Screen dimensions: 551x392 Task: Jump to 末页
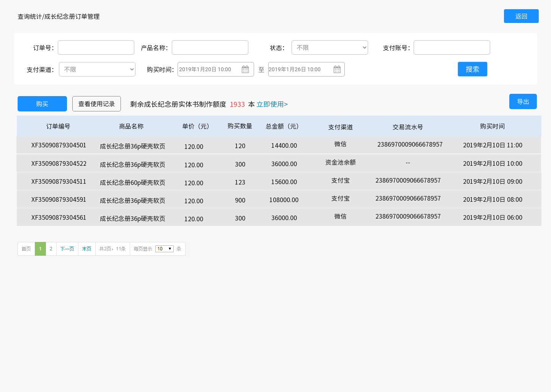pos(87,249)
